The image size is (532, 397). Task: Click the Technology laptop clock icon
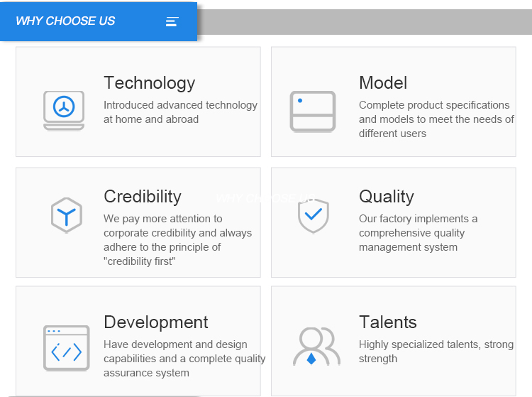64,110
